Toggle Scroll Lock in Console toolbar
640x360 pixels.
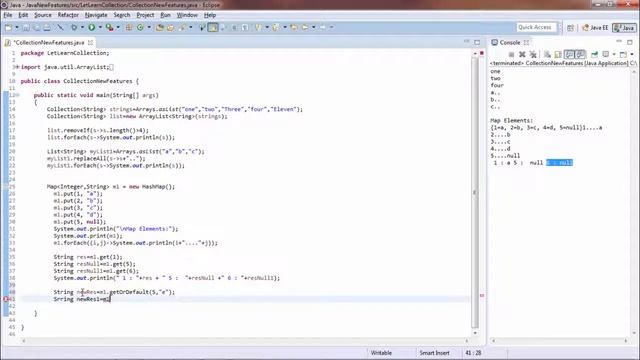pyautogui.click(x=558, y=54)
